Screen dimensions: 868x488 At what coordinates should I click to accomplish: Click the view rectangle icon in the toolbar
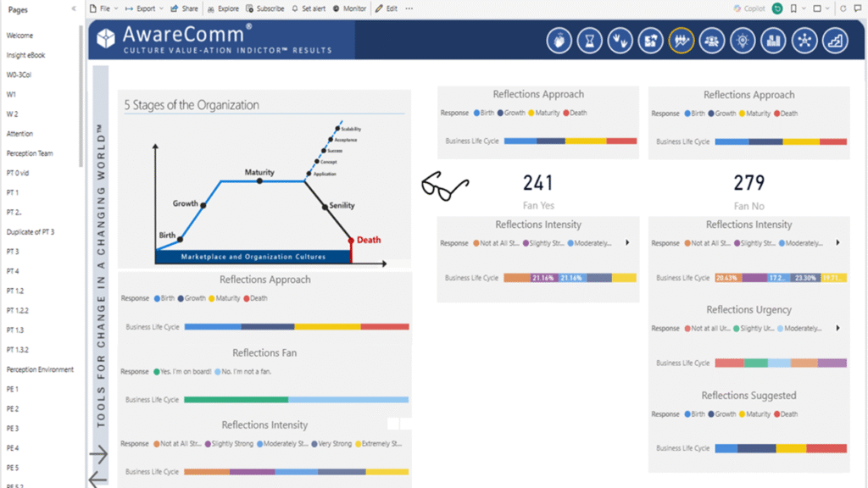coord(817,8)
